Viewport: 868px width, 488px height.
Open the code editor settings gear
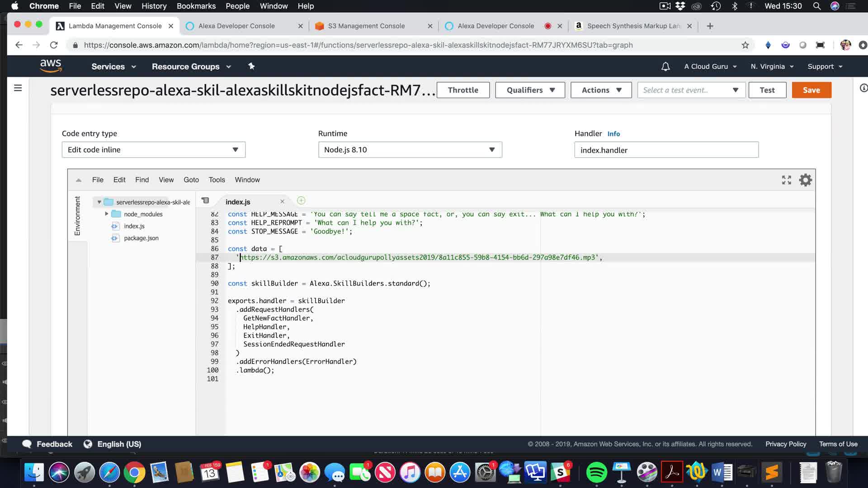tap(805, 180)
